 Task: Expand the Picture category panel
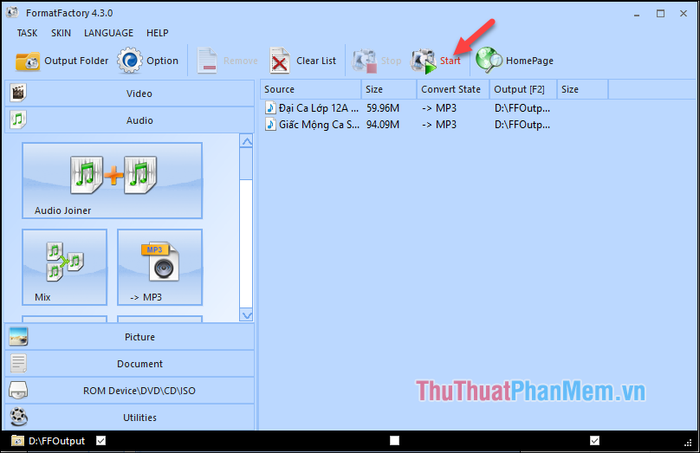pos(129,337)
